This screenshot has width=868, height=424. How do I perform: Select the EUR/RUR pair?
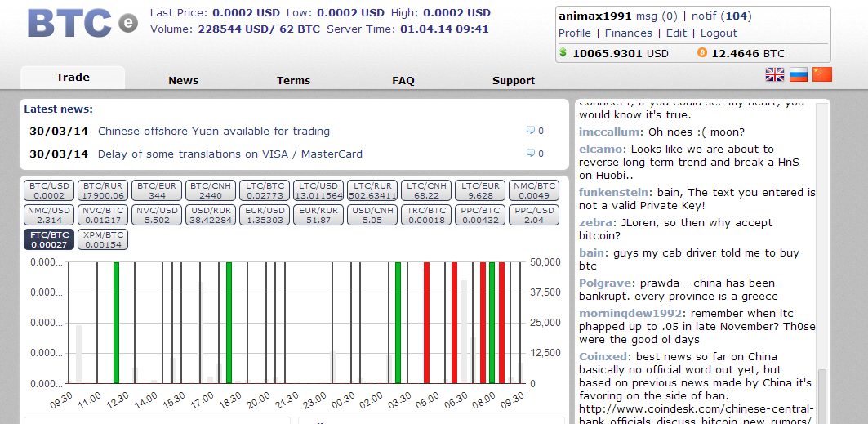(318, 215)
